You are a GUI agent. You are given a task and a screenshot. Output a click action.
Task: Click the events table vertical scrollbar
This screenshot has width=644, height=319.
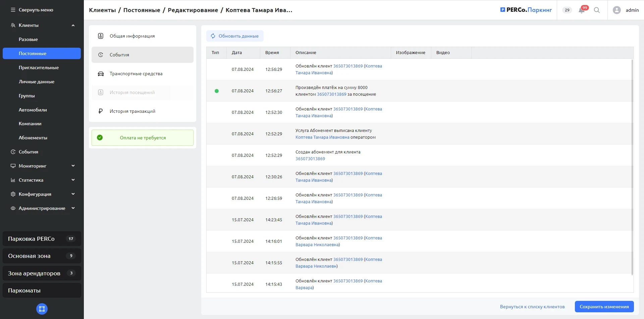(x=632, y=168)
